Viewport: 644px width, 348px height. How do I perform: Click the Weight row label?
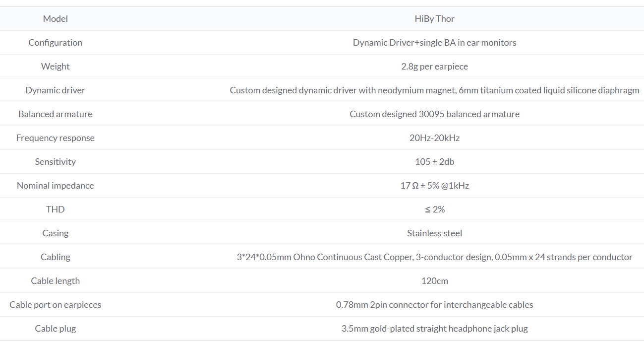pos(55,66)
